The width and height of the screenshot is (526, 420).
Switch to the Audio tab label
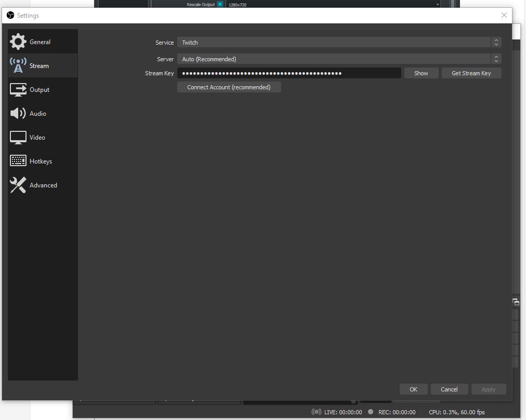(x=37, y=114)
